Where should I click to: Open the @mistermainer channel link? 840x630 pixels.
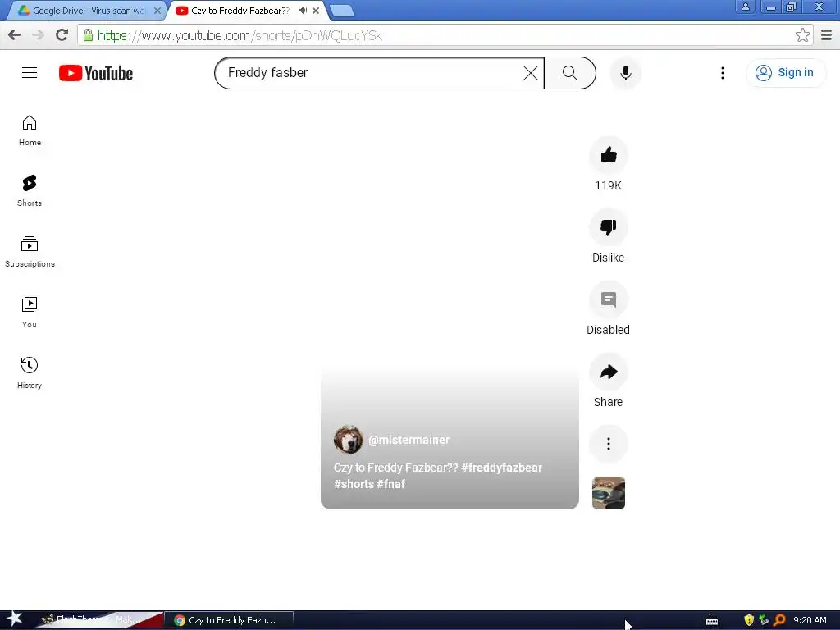point(409,440)
